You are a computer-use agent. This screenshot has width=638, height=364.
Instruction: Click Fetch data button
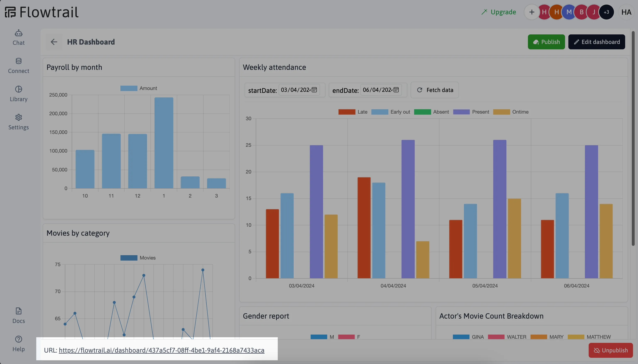point(435,90)
